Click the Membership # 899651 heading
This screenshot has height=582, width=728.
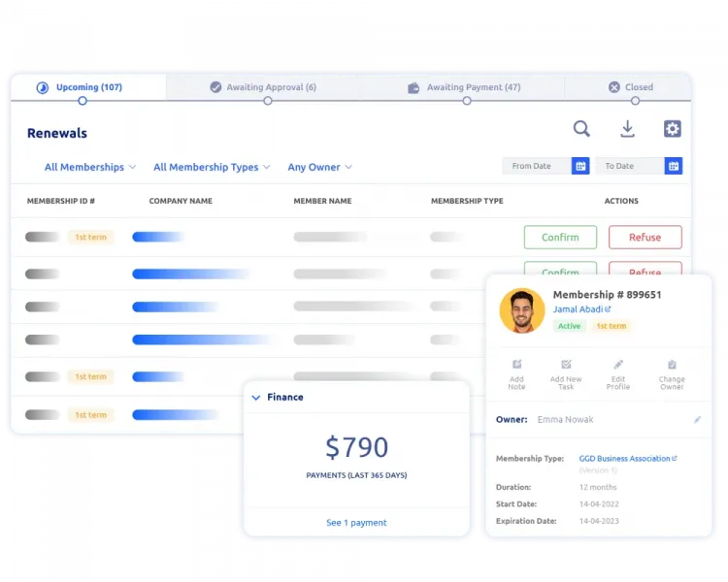tap(607, 295)
